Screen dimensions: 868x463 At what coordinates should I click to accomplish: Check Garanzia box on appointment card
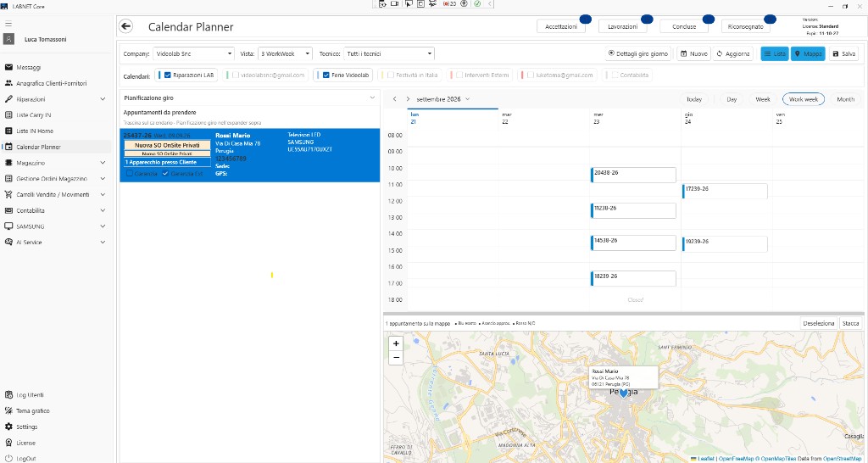tap(130, 173)
